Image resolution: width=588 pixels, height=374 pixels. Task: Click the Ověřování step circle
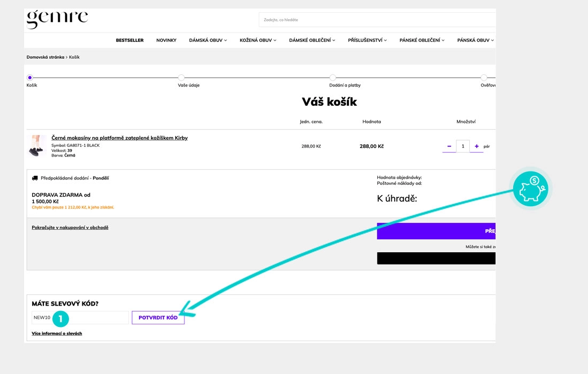click(484, 76)
